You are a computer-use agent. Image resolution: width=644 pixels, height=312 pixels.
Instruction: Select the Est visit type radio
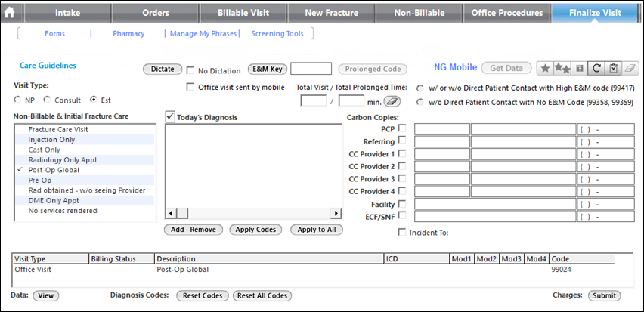click(93, 100)
